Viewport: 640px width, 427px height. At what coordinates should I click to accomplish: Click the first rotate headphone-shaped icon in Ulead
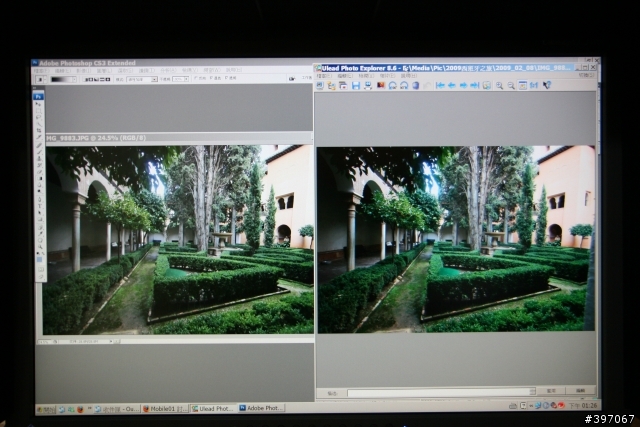(393, 85)
